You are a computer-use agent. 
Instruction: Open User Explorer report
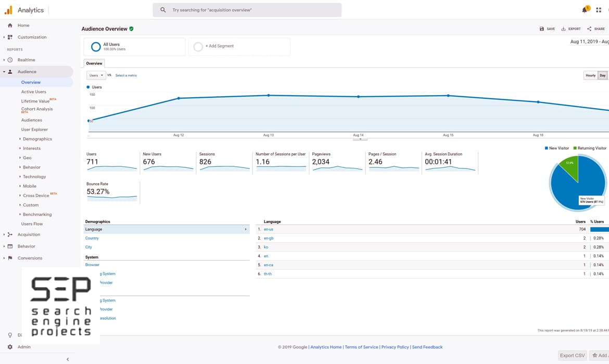tap(34, 129)
